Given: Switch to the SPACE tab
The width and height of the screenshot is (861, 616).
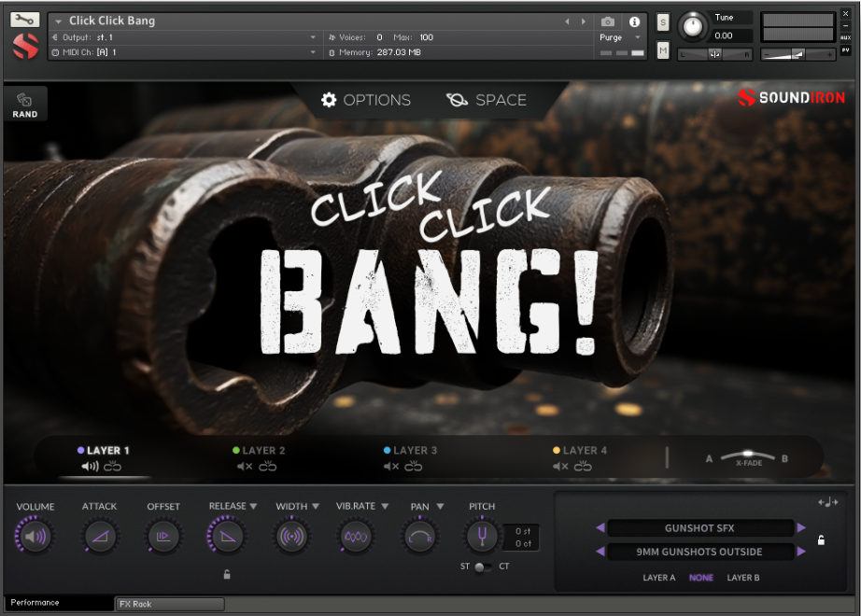Looking at the screenshot, I should click(x=487, y=100).
